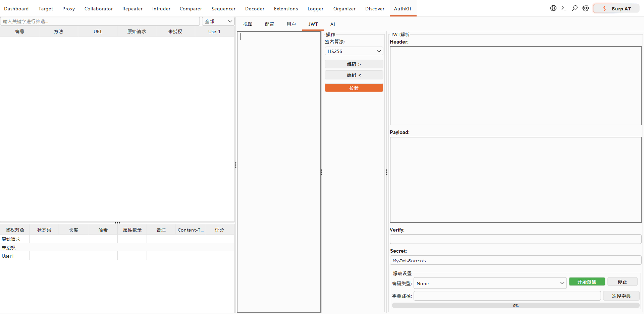Screen dimensions: 644x314
Task: Click the 0% brute-force progress bar
Action: point(516,306)
